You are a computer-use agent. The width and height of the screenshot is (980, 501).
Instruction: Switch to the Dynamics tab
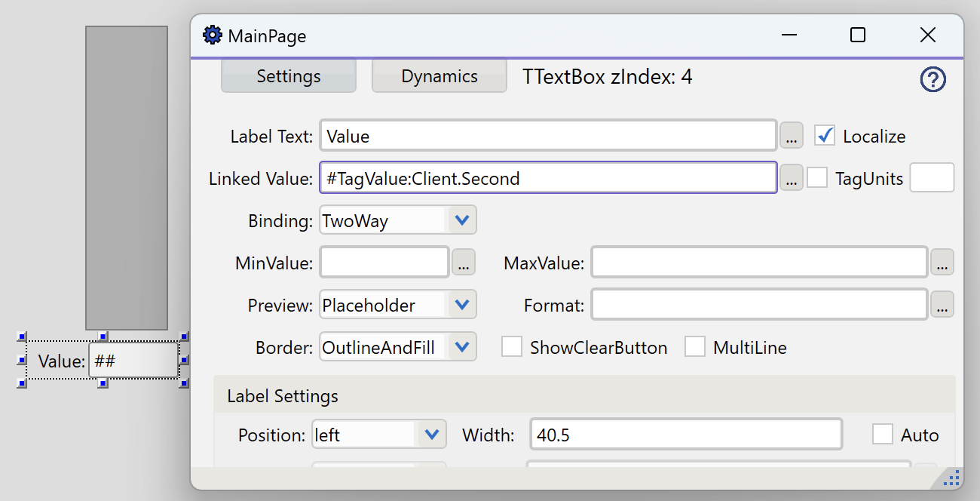click(x=439, y=76)
